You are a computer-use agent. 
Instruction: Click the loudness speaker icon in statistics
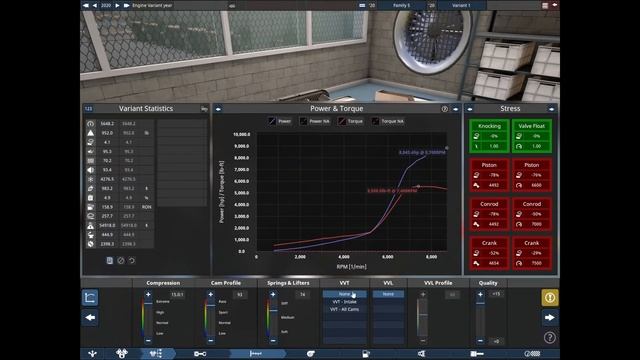(x=91, y=170)
